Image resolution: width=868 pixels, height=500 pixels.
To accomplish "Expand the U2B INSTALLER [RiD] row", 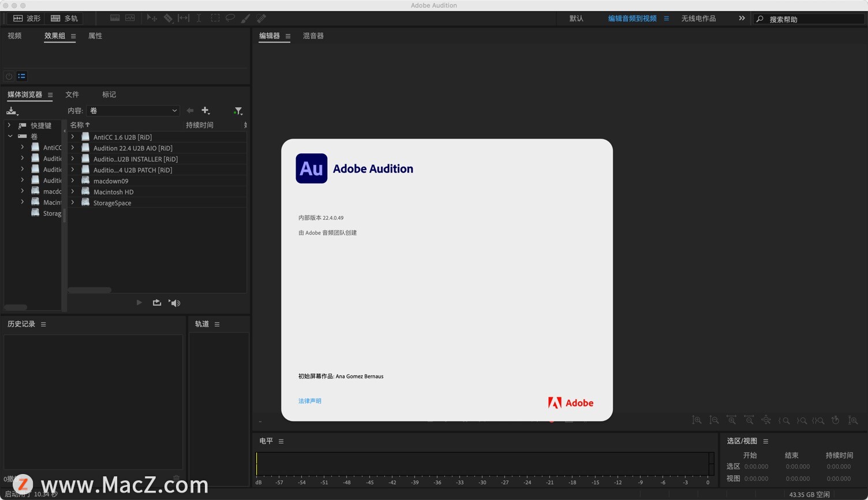I will pos(73,159).
